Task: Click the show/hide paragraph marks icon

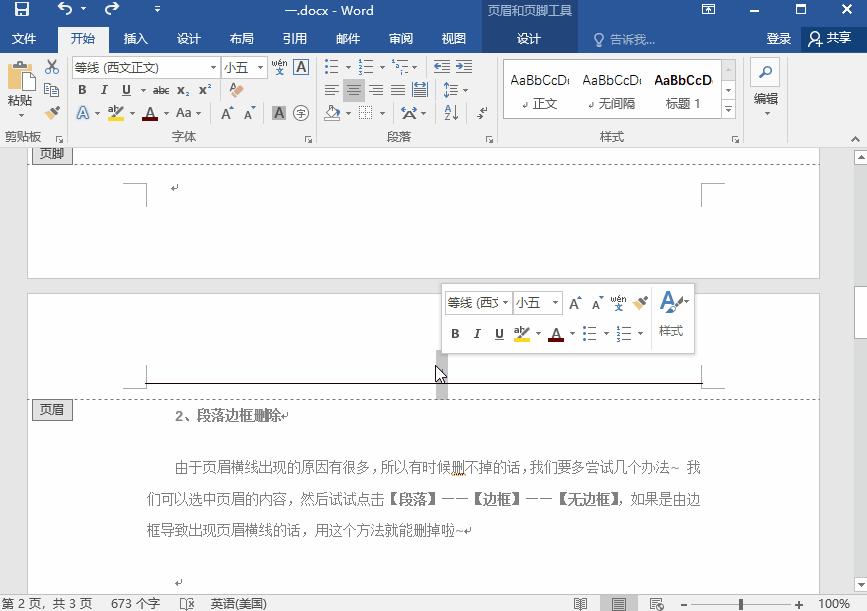Action: (x=482, y=112)
